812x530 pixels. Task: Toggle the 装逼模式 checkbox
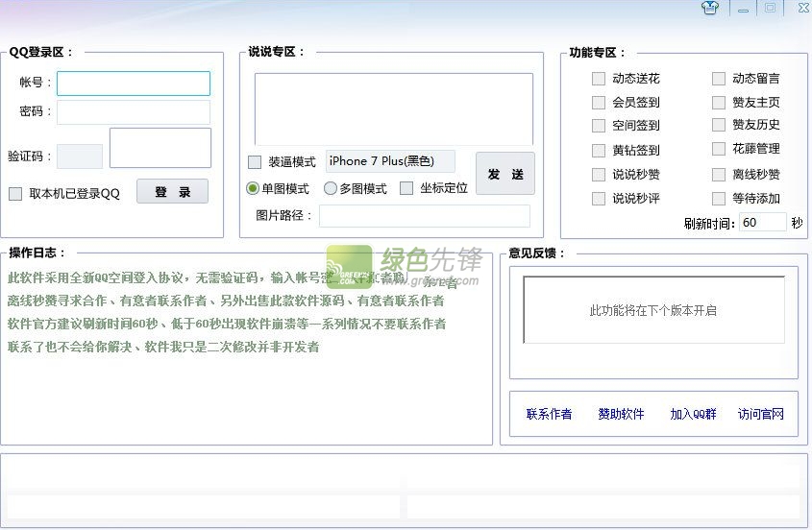(255, 162)
